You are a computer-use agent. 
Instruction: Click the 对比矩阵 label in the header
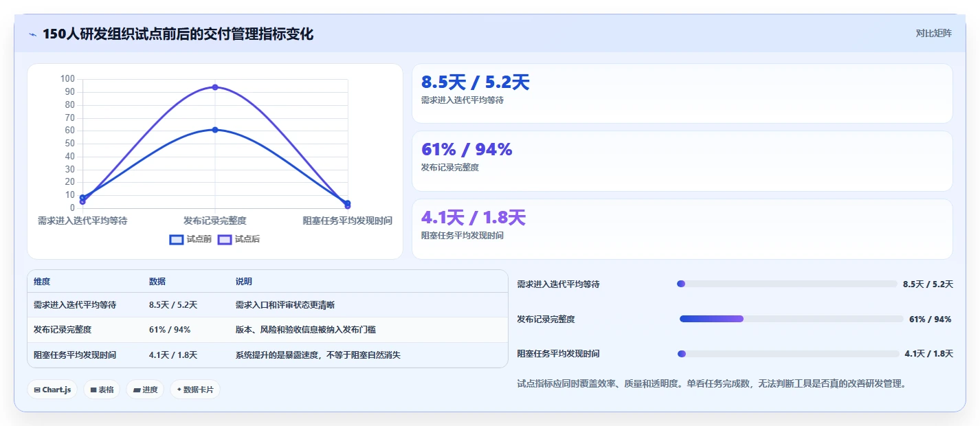(x=934, y=33)
